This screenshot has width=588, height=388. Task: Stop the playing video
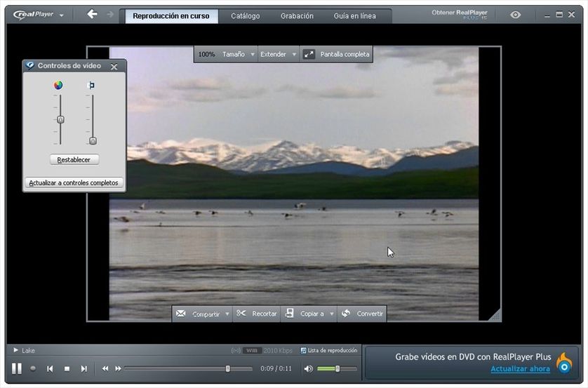point(67,368)
